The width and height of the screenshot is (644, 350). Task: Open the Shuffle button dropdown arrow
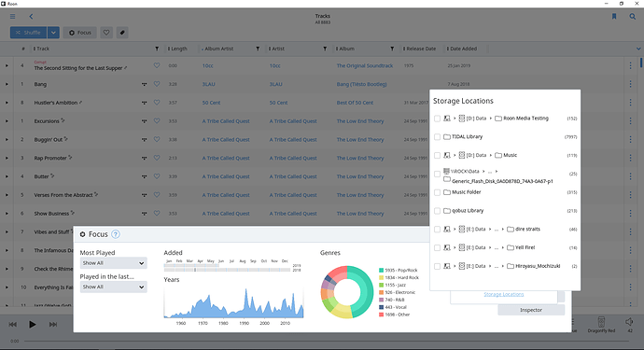tap(53, 33)
